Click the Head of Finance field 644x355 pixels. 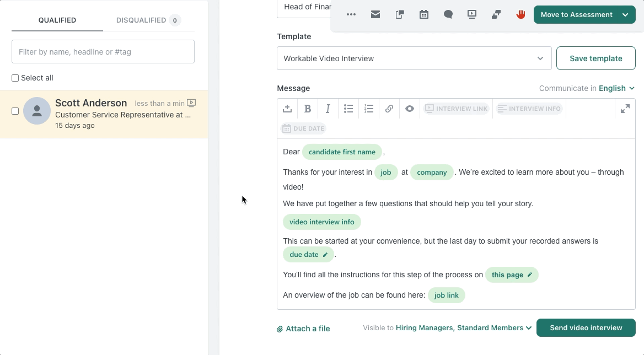tap(304, 8)
